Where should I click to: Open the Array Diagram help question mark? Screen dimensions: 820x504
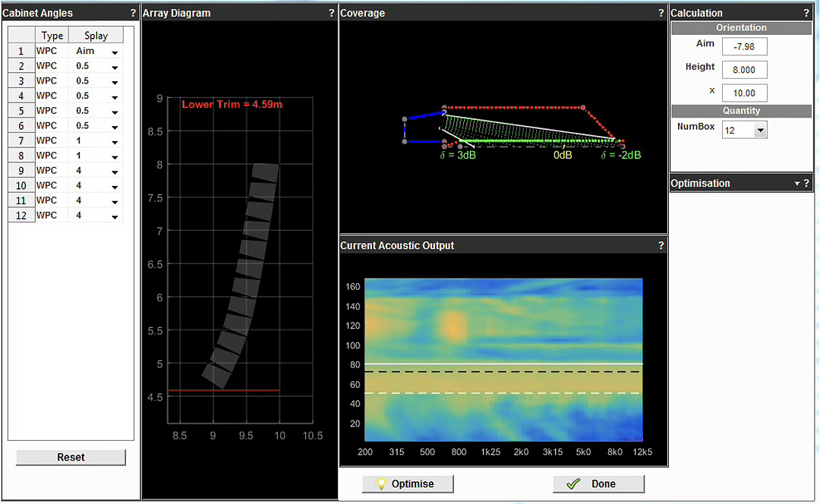pos(331,13)
